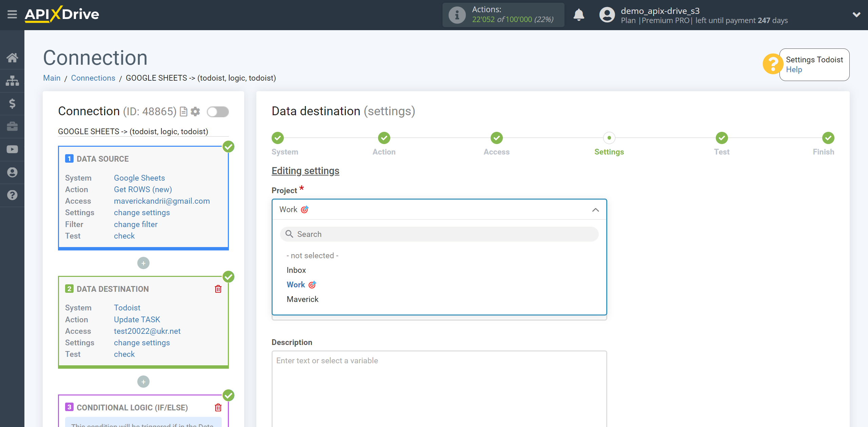Open connection notes document icon
Screen dimensions: 868x427
(x=183, y=111)
